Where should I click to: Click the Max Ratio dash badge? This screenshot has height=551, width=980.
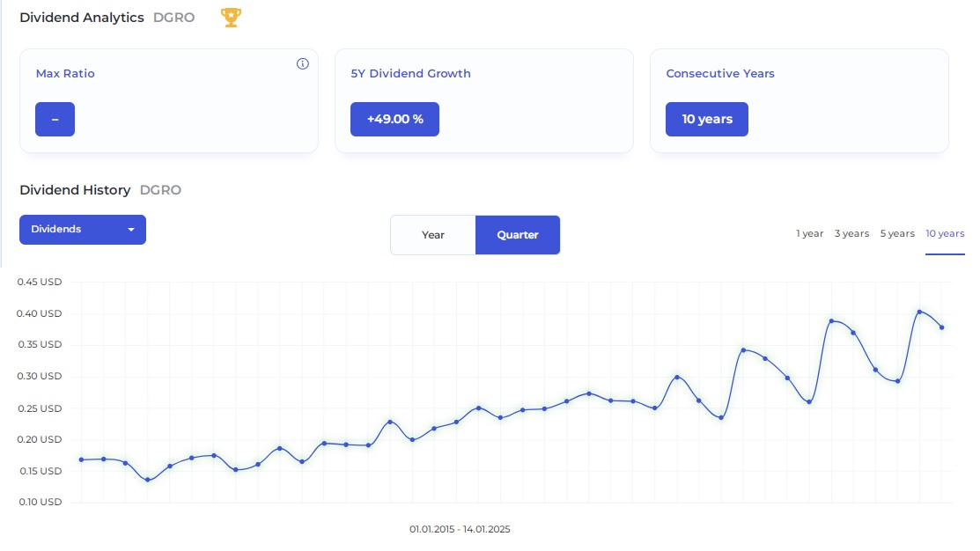(55, 120)
